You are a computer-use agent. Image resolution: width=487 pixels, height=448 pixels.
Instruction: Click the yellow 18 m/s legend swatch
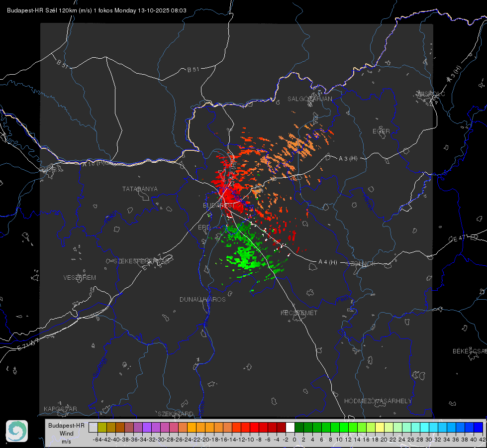click(380, 427)
